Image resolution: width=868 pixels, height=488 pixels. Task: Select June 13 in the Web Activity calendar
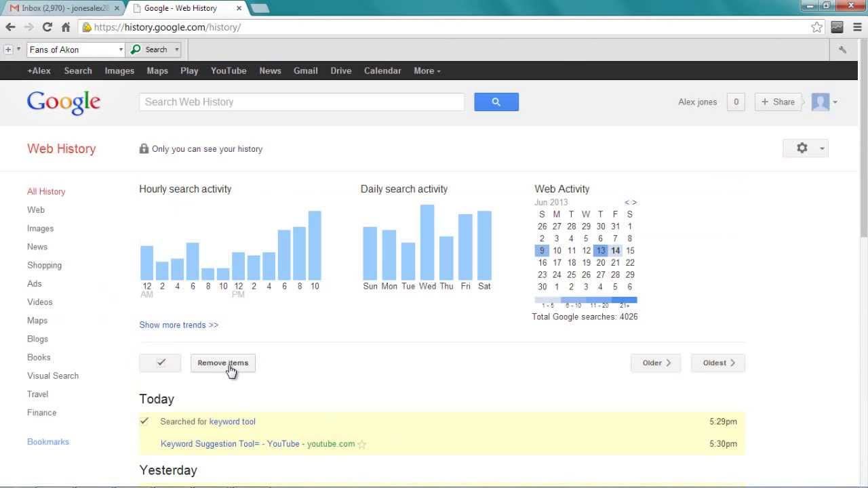[601, 251]
